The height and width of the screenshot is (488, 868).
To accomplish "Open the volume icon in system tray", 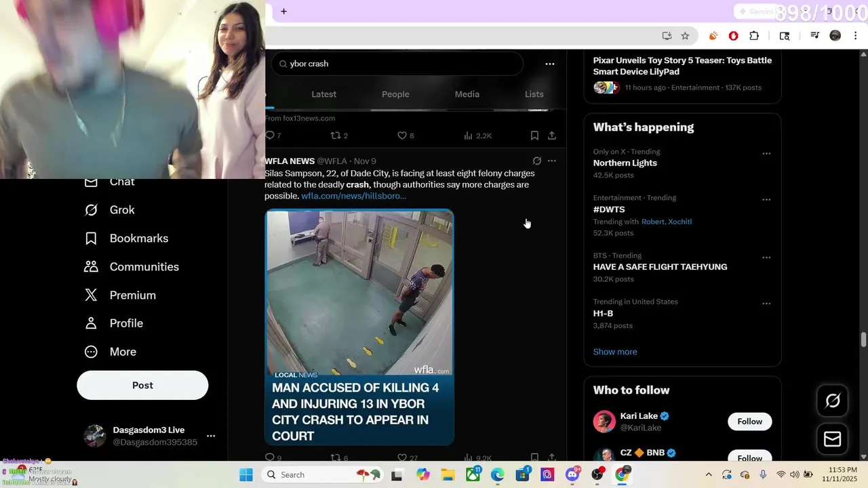I will click(794, 474).
